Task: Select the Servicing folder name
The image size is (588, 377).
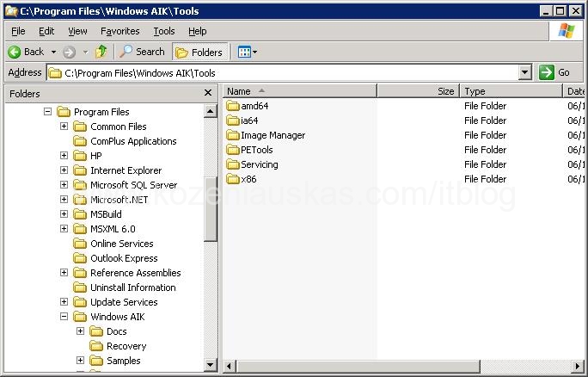Action: point(260,164)
